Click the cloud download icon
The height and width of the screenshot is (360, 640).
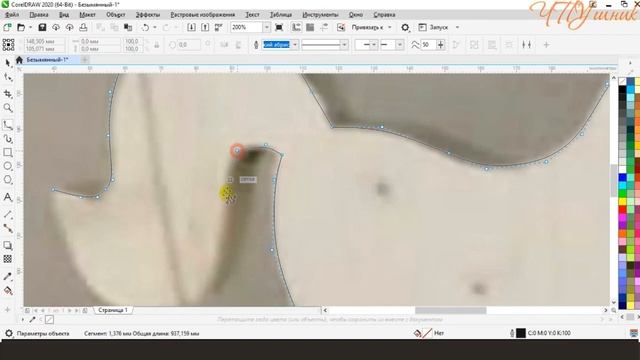click(x=56, y=27)
